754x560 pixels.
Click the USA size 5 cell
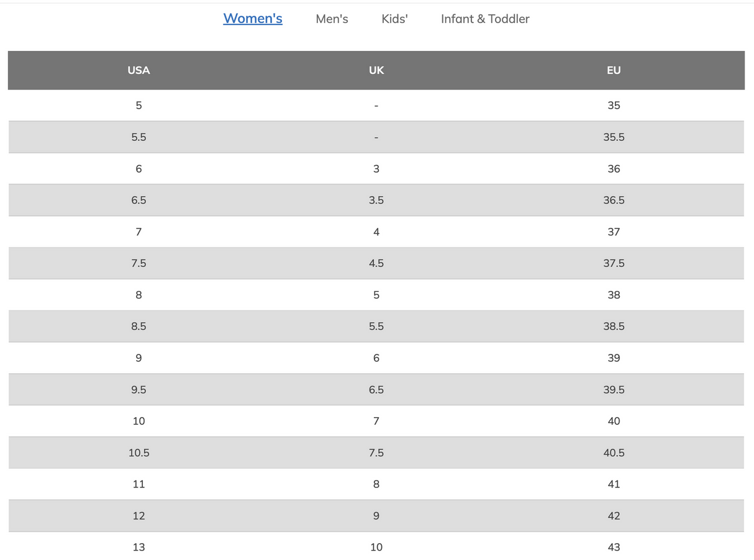click(139, 106)
